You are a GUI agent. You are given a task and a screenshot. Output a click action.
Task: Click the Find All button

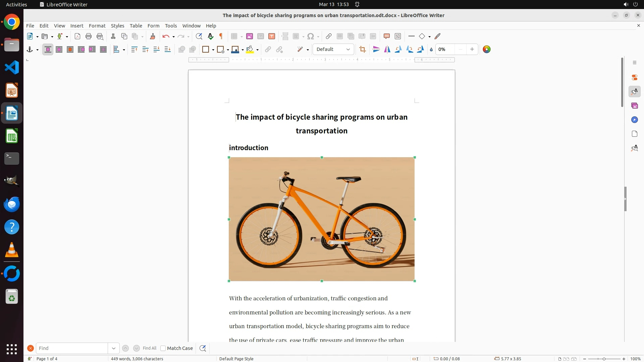[x=149, y=348]
